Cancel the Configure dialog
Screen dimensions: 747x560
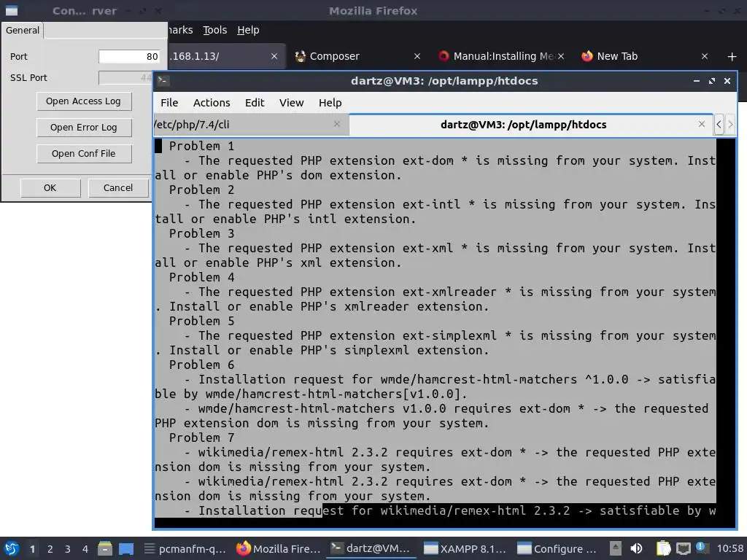[118, 188]
